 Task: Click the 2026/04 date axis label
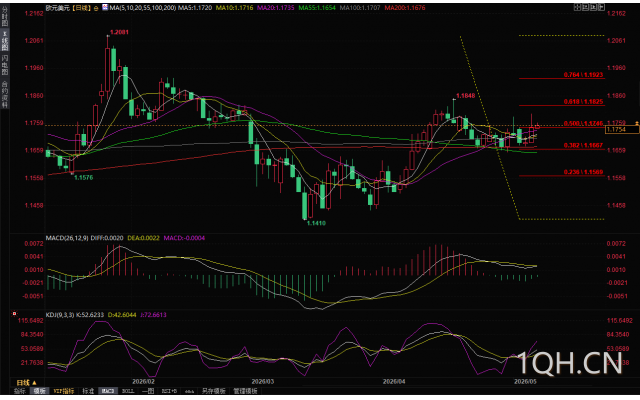tap(394, 382)
